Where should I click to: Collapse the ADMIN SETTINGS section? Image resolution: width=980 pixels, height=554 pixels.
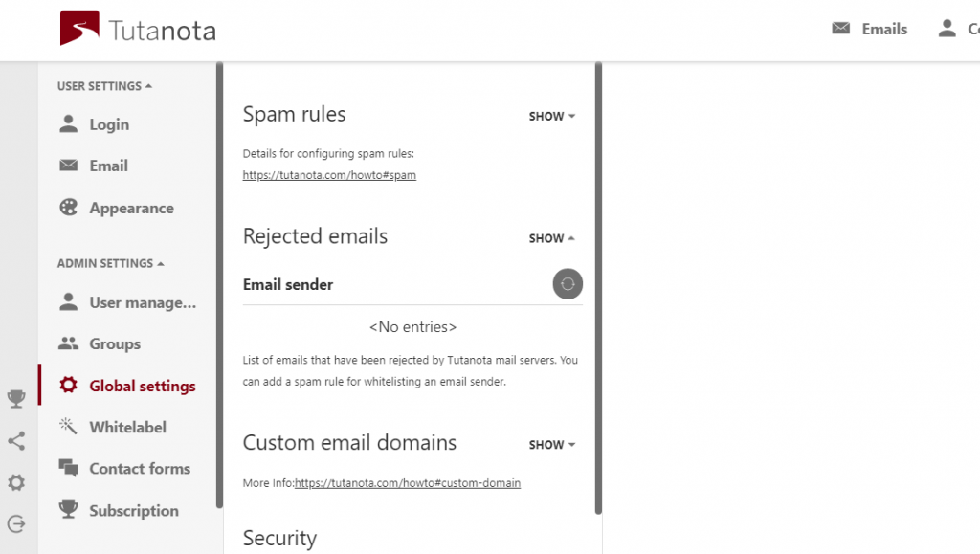pyautogui.click(x=111, y=263)
